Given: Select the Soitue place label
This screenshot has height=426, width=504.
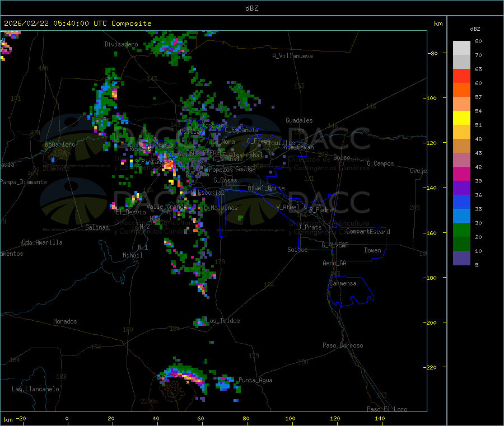Looking at the screenshot, I should tap(297, 250).
